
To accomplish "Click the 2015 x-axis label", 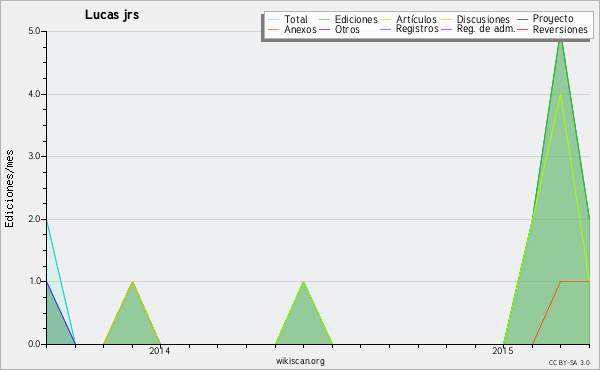I will coord(502,350).
